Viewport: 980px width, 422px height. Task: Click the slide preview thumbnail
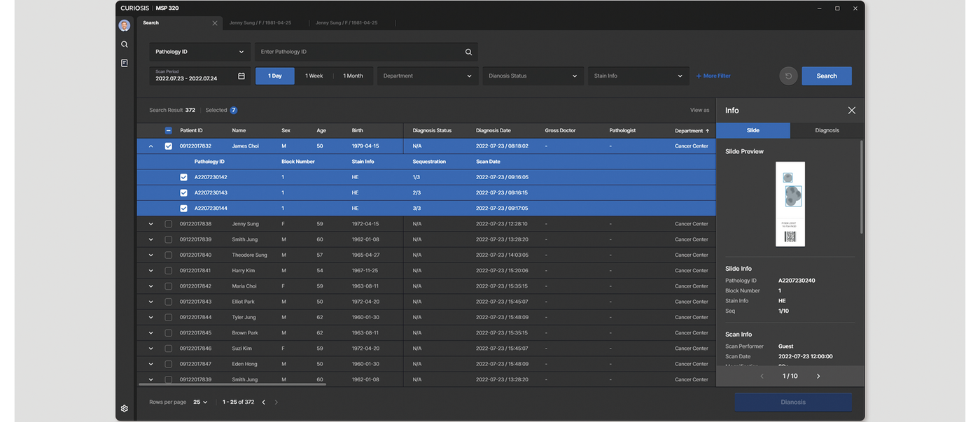790,204
